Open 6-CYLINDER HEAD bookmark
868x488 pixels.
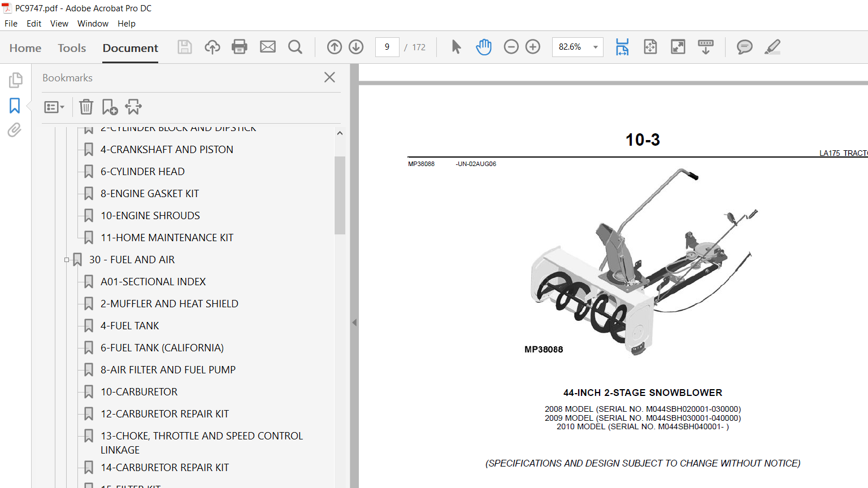pos(142,172)
